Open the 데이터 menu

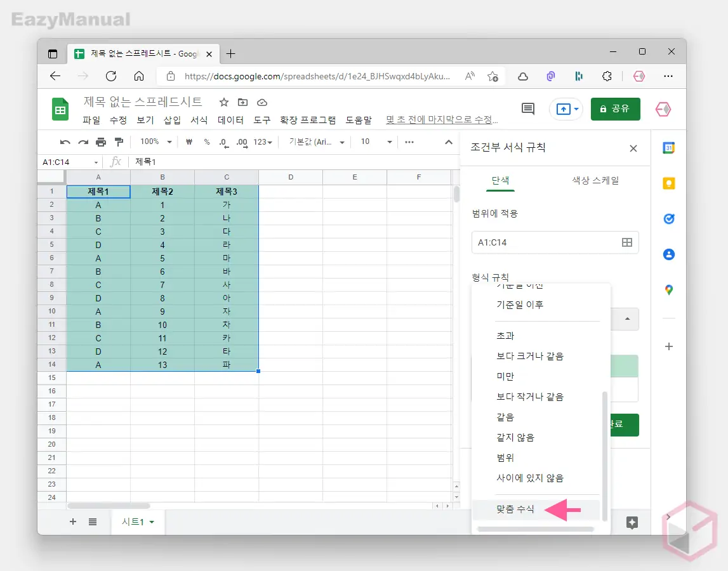pyautogui.click(x=231, y=121)
